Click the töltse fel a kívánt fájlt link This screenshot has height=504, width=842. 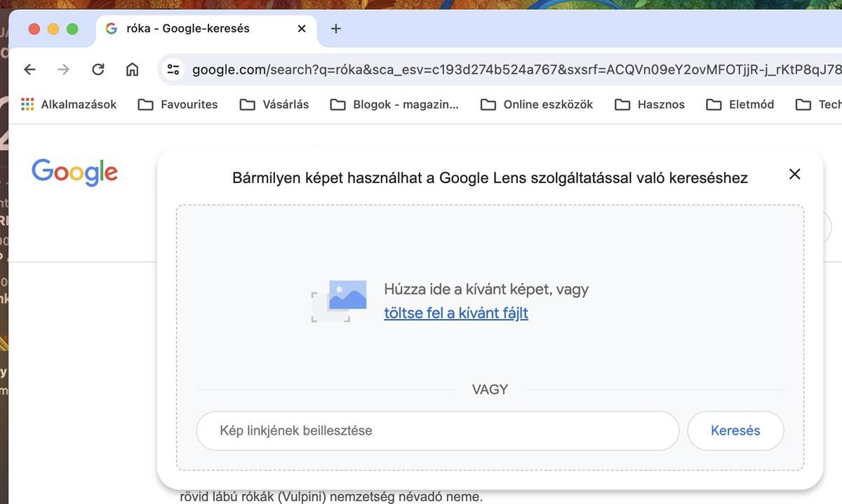point(456,313)
